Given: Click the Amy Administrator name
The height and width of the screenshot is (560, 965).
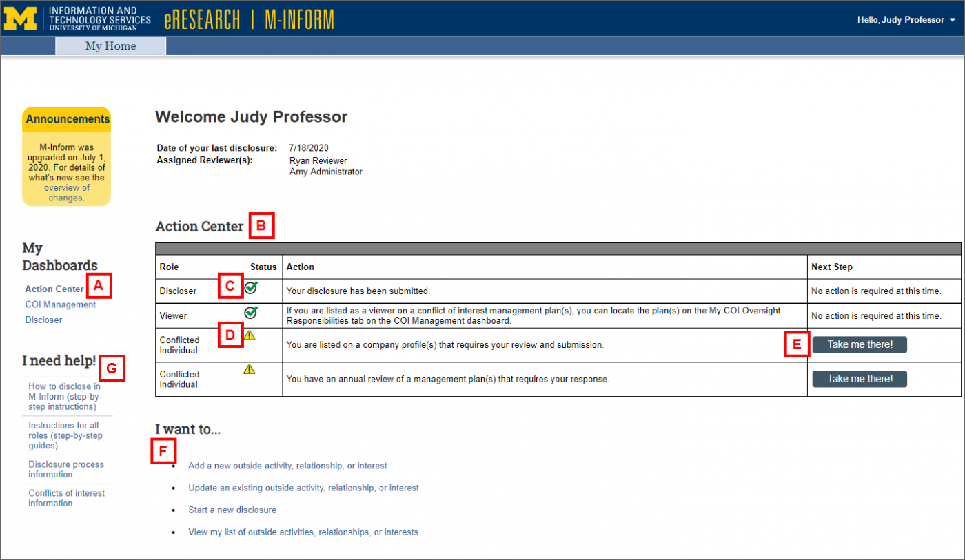Looking at the screenshot, I should pos(325,172).
